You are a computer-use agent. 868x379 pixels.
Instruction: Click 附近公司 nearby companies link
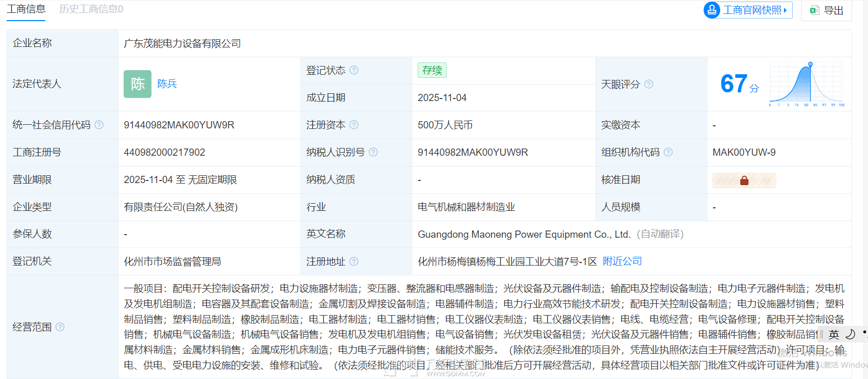[x=622, y=261]
